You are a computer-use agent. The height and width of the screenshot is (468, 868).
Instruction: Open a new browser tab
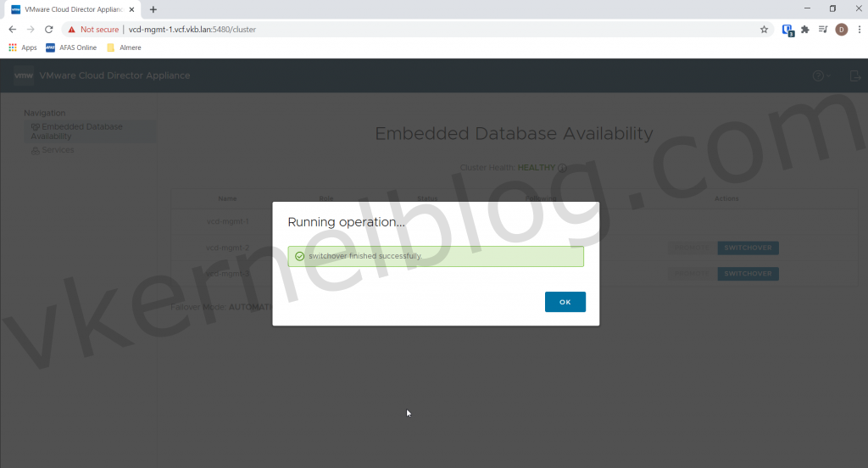point(153,9)
